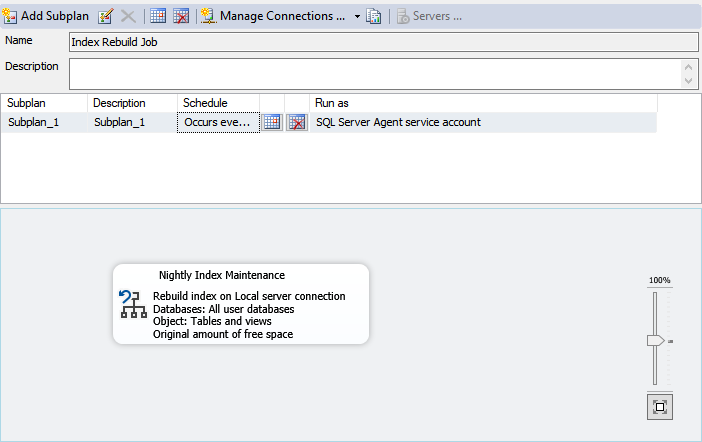Open Subplan Properties from the toolbar
The image size is (702, 442).
coord(106,16)
